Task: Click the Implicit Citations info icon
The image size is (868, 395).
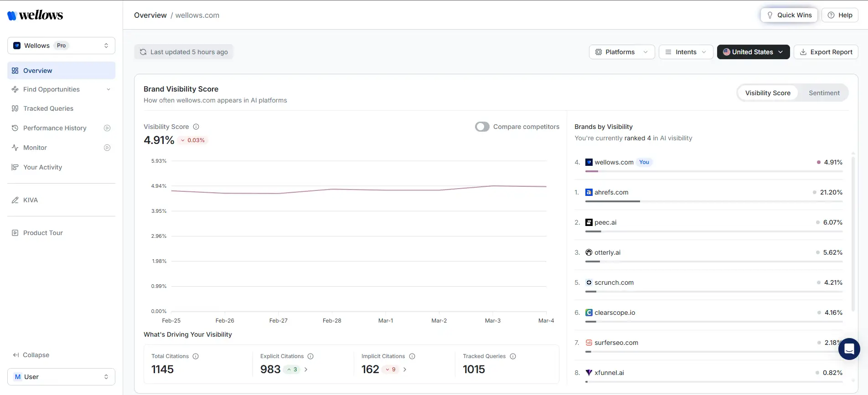Action: 412,356
